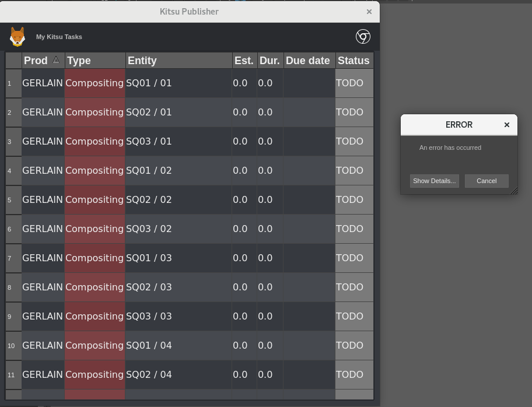Click the Kitsu fox logo icon
This screenshot has height=407, width=532.
coord(17,36)
